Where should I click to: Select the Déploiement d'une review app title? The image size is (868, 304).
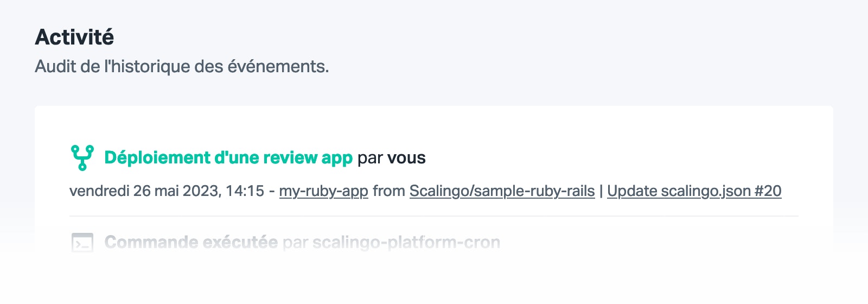[228, 157]
